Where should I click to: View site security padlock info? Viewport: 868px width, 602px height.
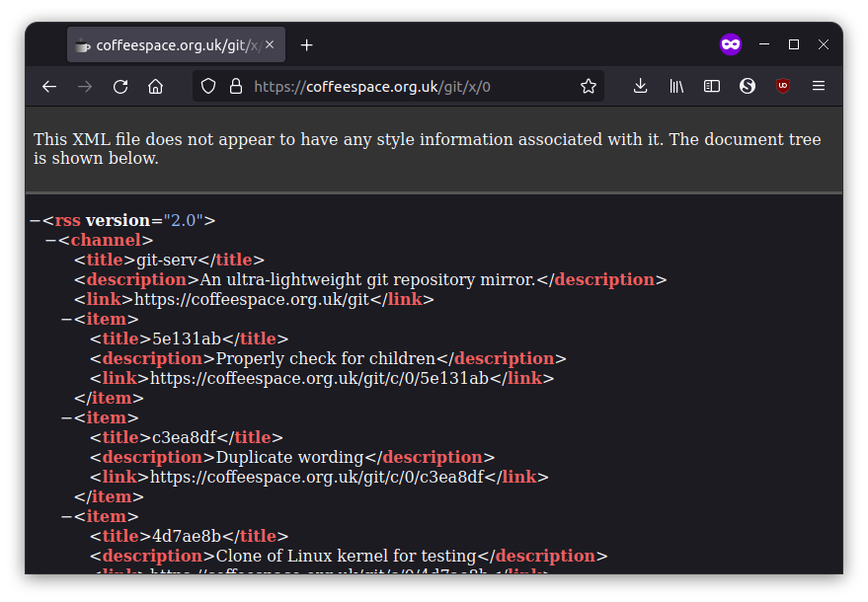pyautogui.click(x=236, y=86)
